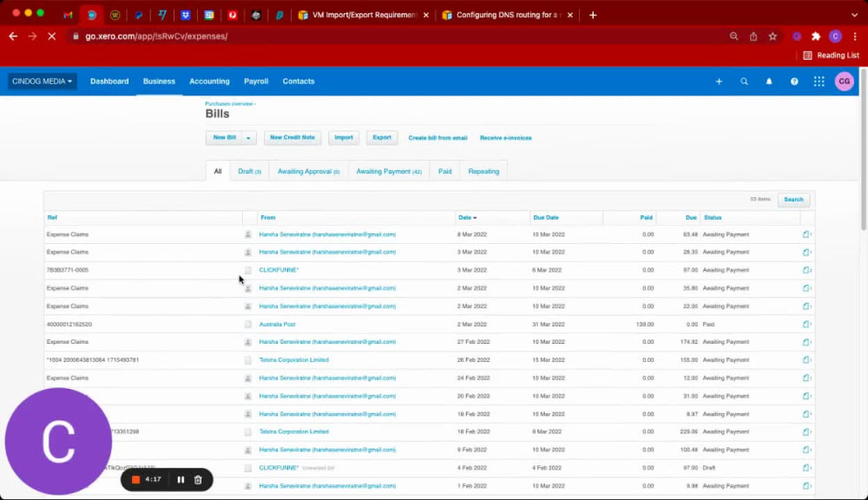The width and height of the screenshot is (868, 500).
Task: Open a new browser tab
Action: tap(593, 15)
